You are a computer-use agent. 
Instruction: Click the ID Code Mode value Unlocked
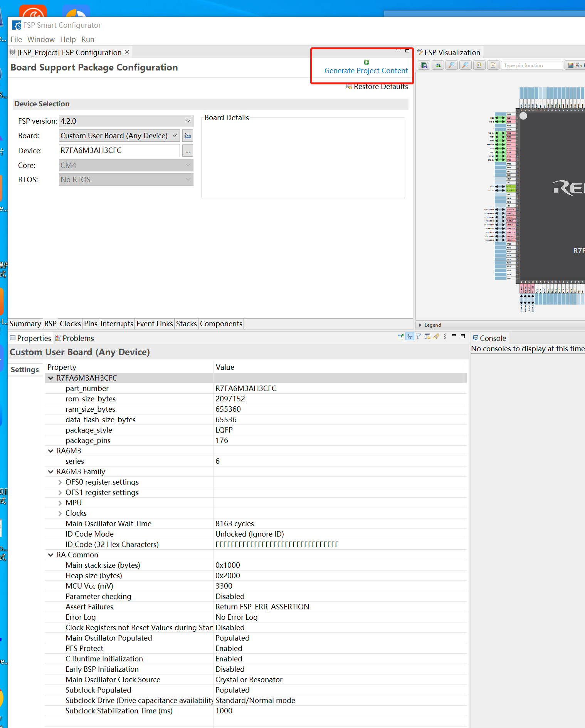tap(250, 534)
